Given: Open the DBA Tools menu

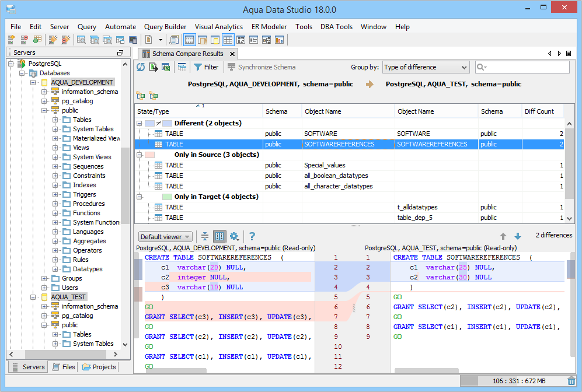Looking at the screenshot, I should click(x=336, y=26).
